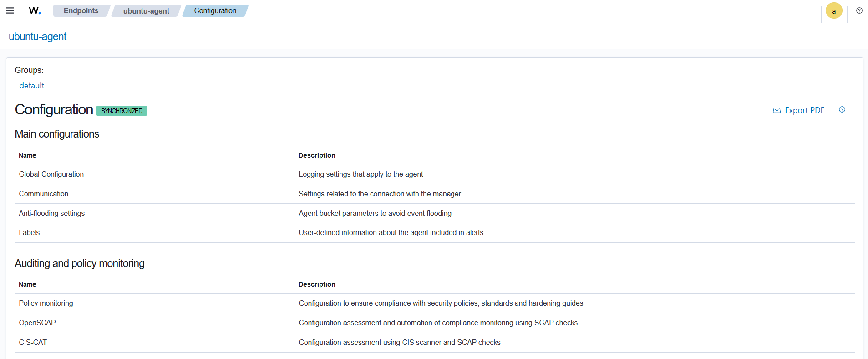
Task: Click the ubuntu-agent page title
Action: pos(38,36)
